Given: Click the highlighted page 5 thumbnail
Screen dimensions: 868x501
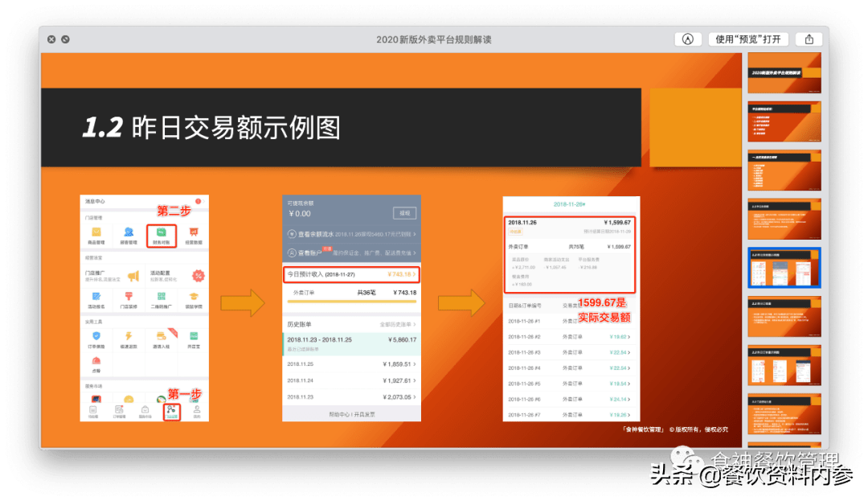Looking at the screenshot, I should (784, 267).
